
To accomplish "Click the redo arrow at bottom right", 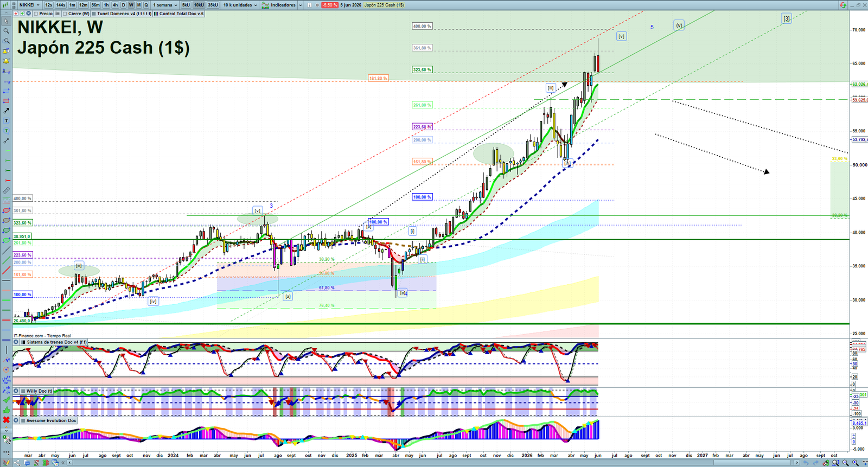I will coord(816,463).
